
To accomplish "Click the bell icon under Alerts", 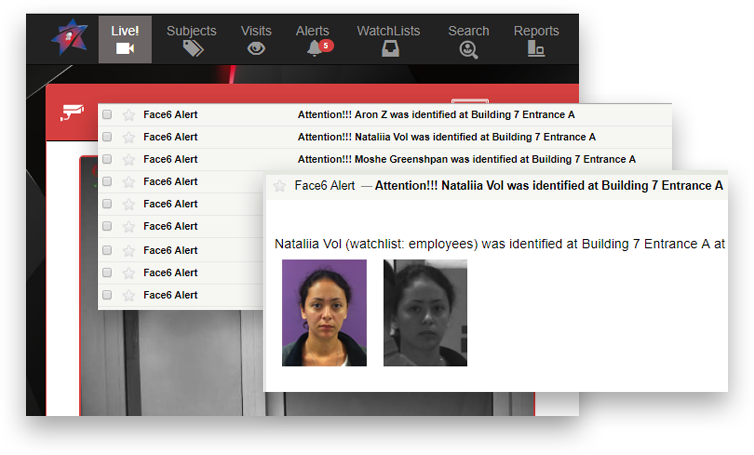I will [314, 49].
